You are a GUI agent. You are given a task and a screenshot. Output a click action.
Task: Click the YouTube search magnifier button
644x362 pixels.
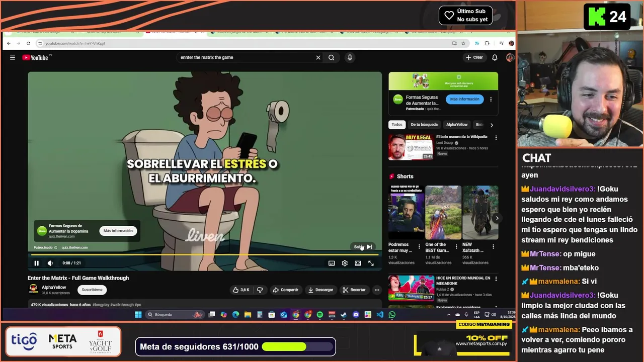click(x=332, y=57)
